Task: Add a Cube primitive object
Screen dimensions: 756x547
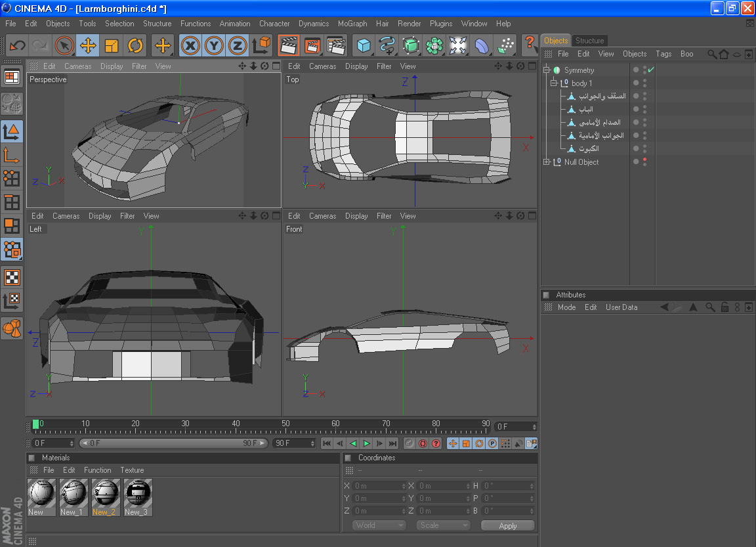Action: click(364, 46)
